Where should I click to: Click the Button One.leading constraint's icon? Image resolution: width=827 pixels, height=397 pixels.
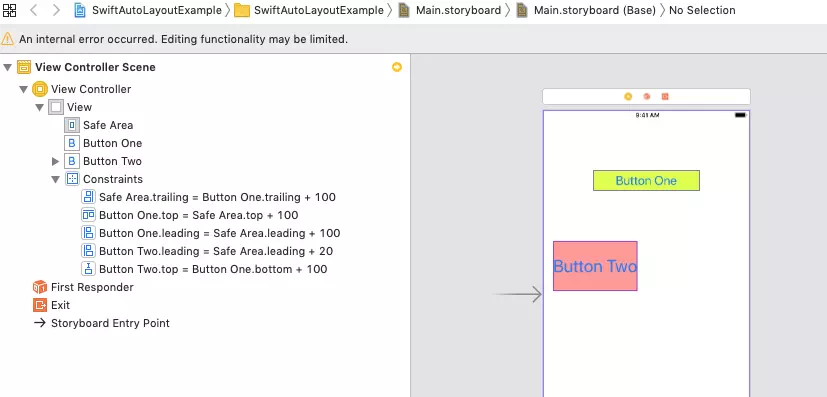[88, 233]
